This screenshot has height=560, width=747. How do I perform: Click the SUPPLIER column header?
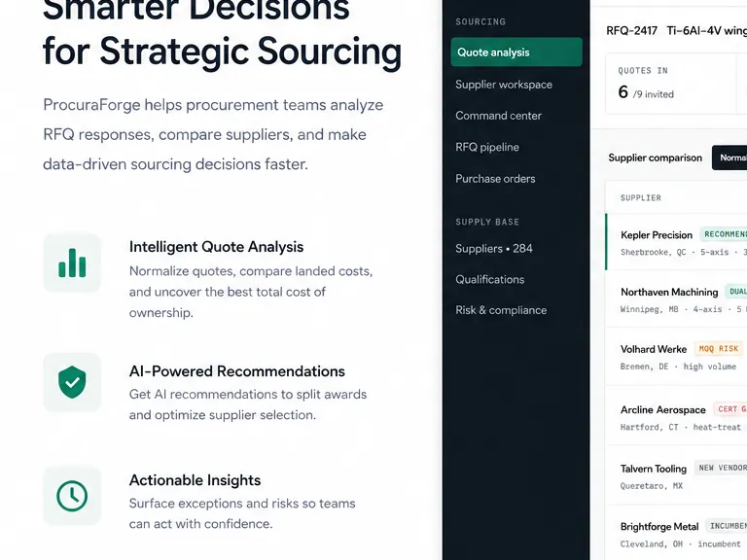[641, 197]
